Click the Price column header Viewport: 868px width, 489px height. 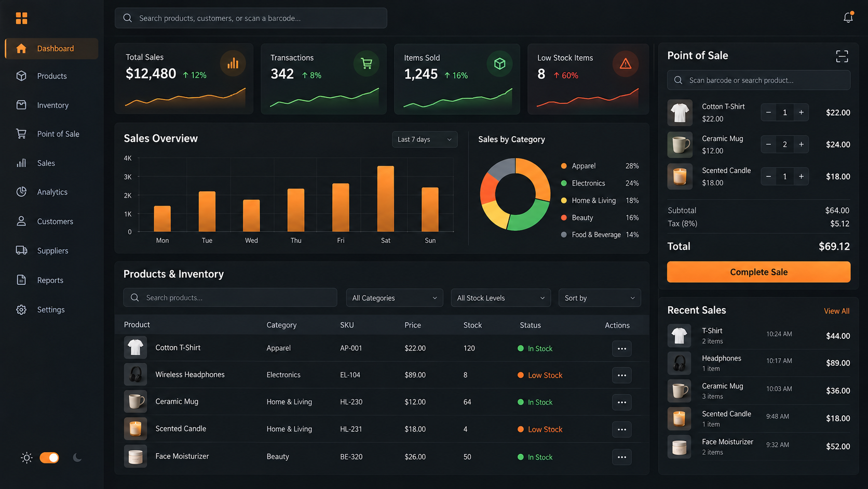pyautogui.click(x=413, y=325)
